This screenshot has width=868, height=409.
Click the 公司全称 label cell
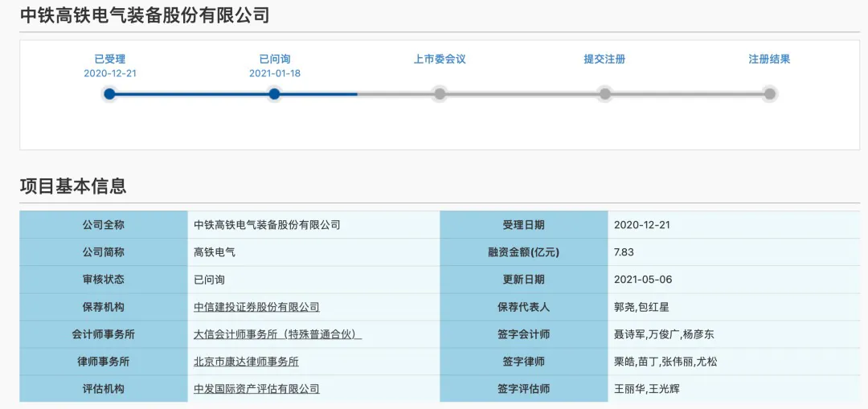pyautogui.click(x=104, y=225)
